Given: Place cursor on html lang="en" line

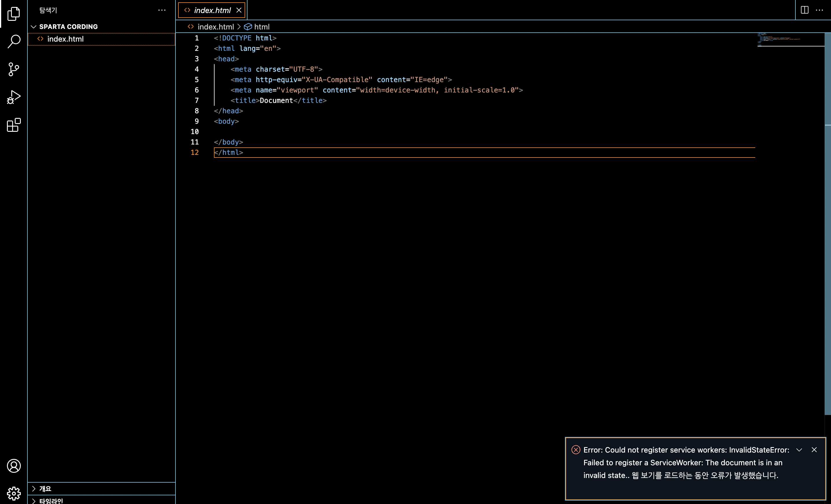Looking at the screenshot, I should (247, 49).
